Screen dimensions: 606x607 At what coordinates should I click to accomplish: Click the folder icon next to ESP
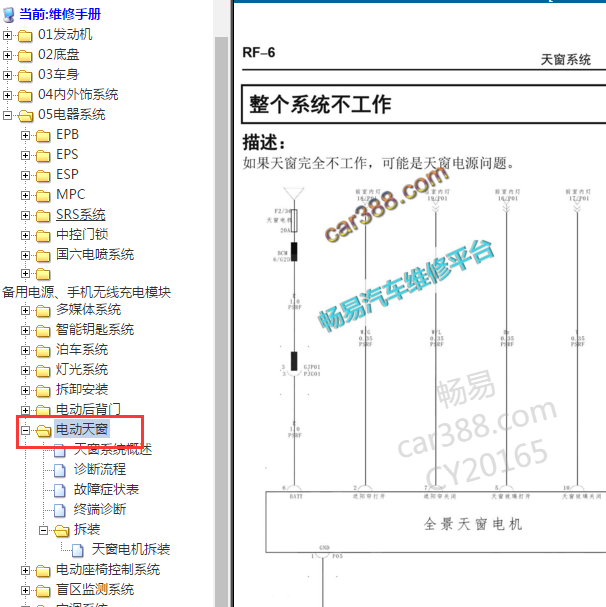tap(43, 176)
